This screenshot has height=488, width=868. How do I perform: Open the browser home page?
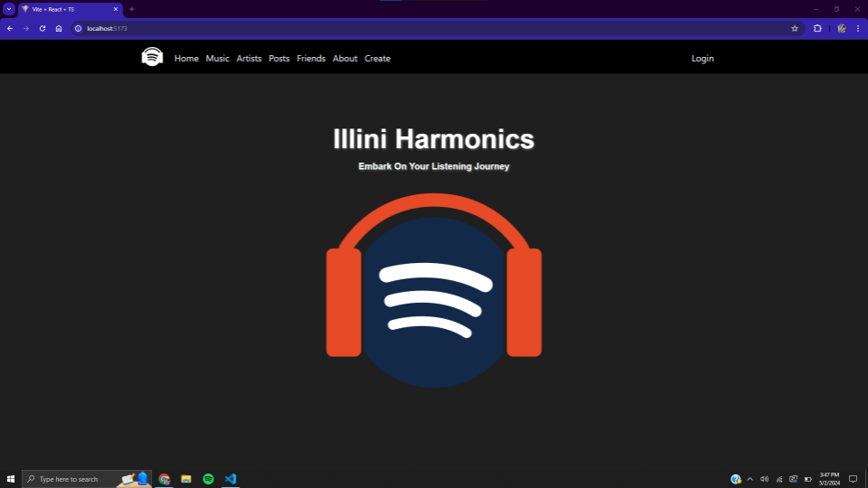[59, 28]
